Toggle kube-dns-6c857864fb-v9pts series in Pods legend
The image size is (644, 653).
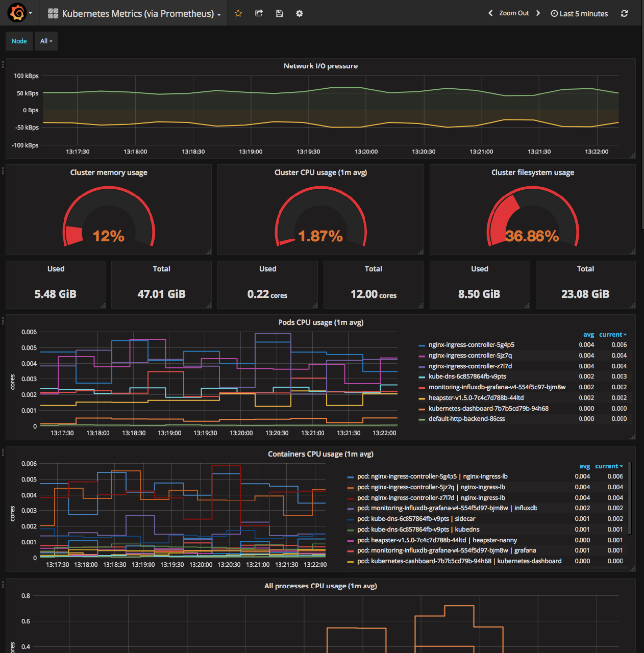point(467,376)
